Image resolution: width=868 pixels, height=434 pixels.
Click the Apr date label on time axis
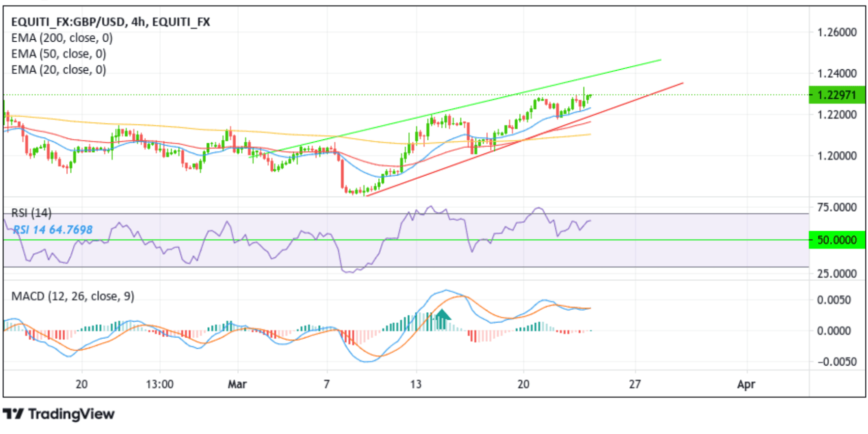746,384
